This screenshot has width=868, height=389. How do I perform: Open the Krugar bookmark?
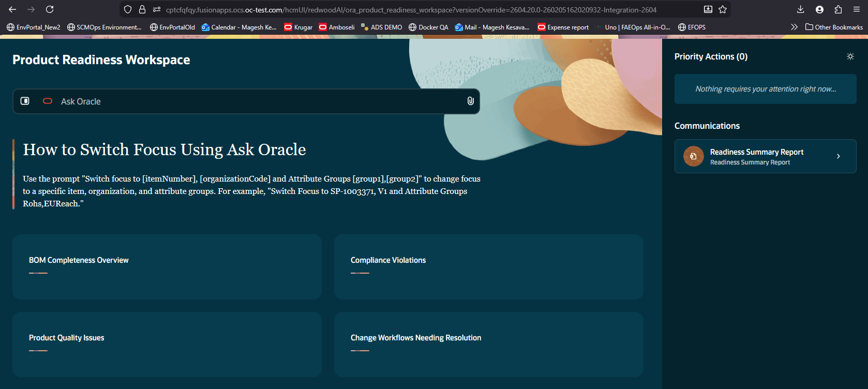[298, 27]
